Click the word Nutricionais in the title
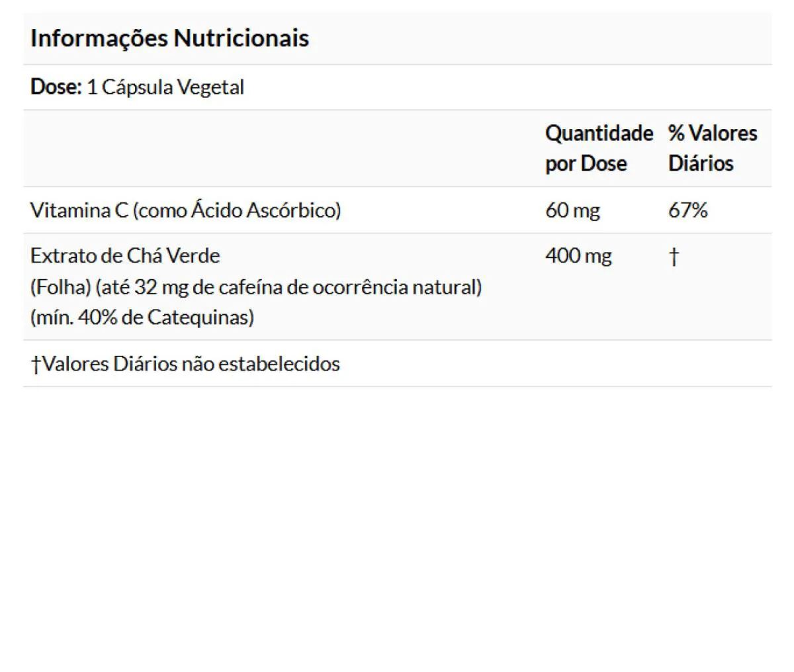 [x=241, y=38]
